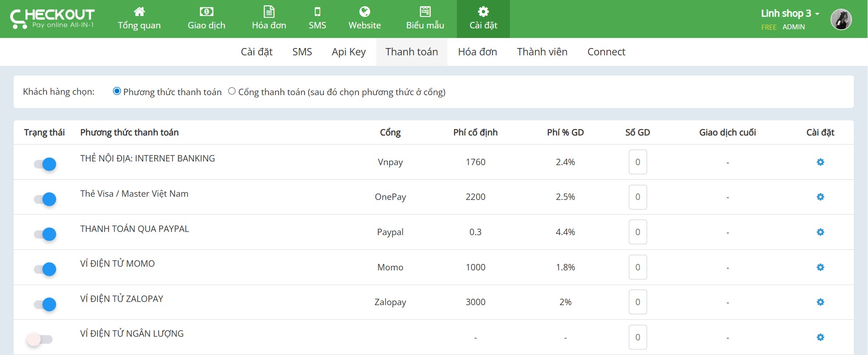This screenshot has height=355, width=868.
Task: Click the Giao dịch cuối column header
Action: [x=728, y=132]
